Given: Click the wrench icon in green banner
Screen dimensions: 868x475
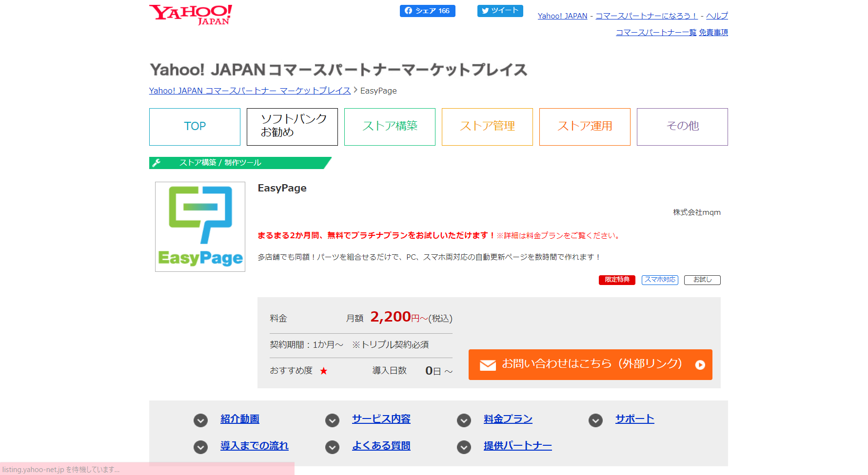Looking at the screenshot, I should coord(157,163).
